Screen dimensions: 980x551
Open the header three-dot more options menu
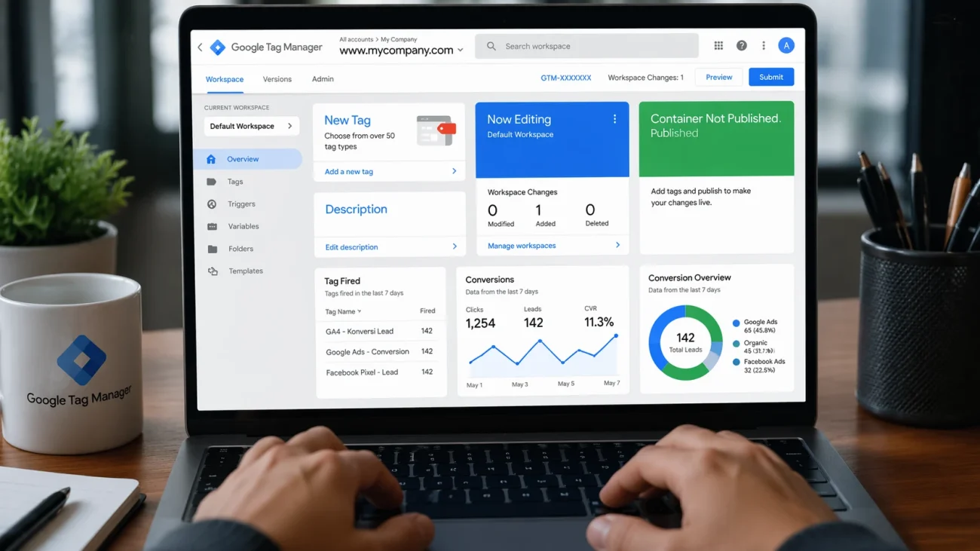764,46
